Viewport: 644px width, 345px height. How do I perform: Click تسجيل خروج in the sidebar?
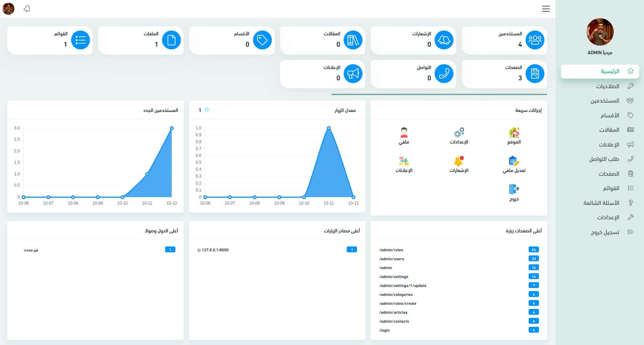600,232
